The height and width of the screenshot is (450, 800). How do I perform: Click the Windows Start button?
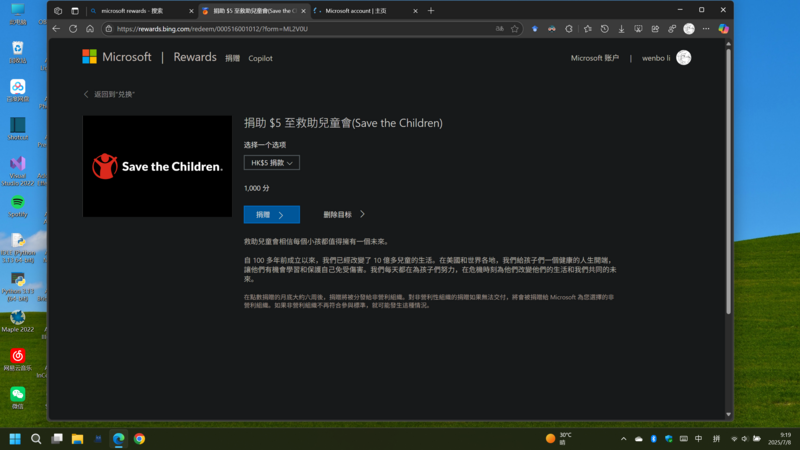(15, 438)
